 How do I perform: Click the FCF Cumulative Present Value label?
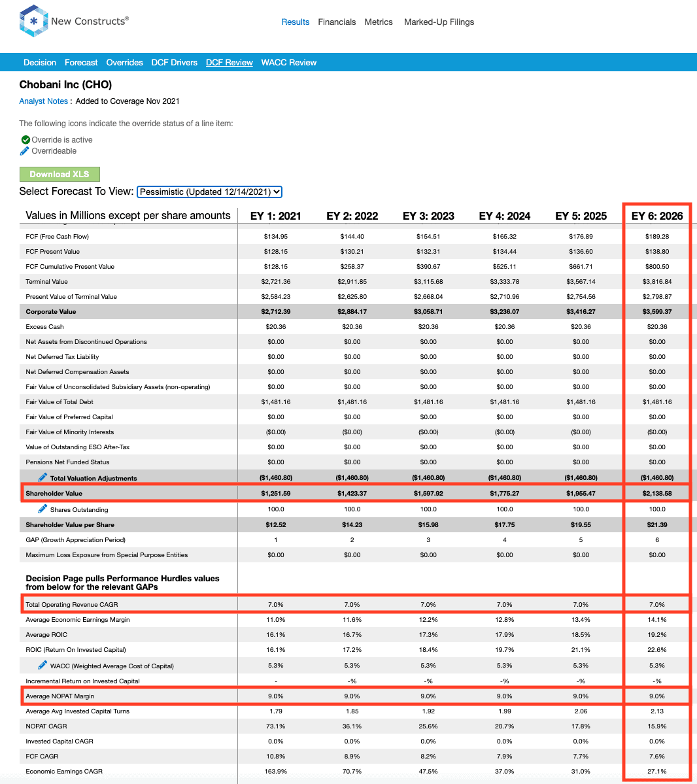[x=70, y=267]
